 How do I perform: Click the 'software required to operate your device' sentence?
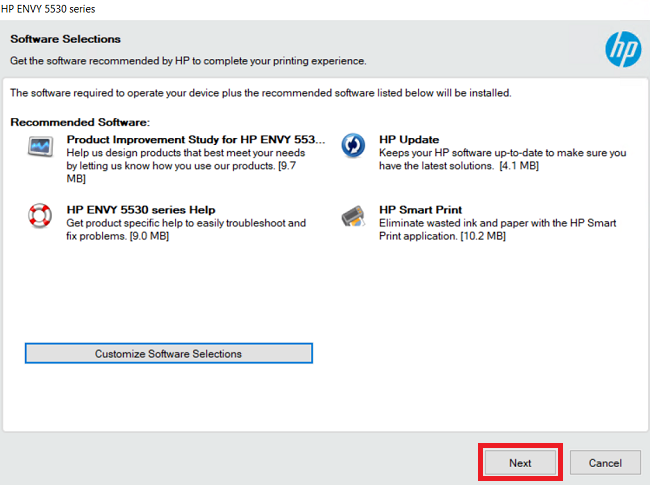261,93
